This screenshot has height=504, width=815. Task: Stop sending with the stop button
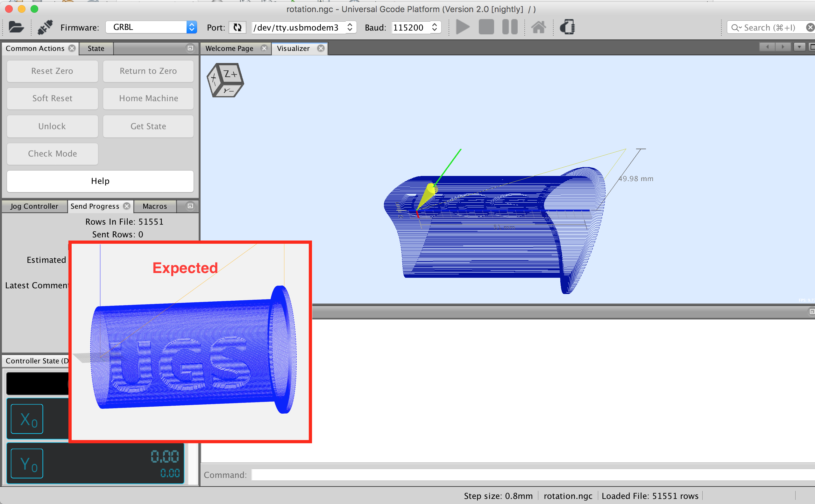point(486,27)
